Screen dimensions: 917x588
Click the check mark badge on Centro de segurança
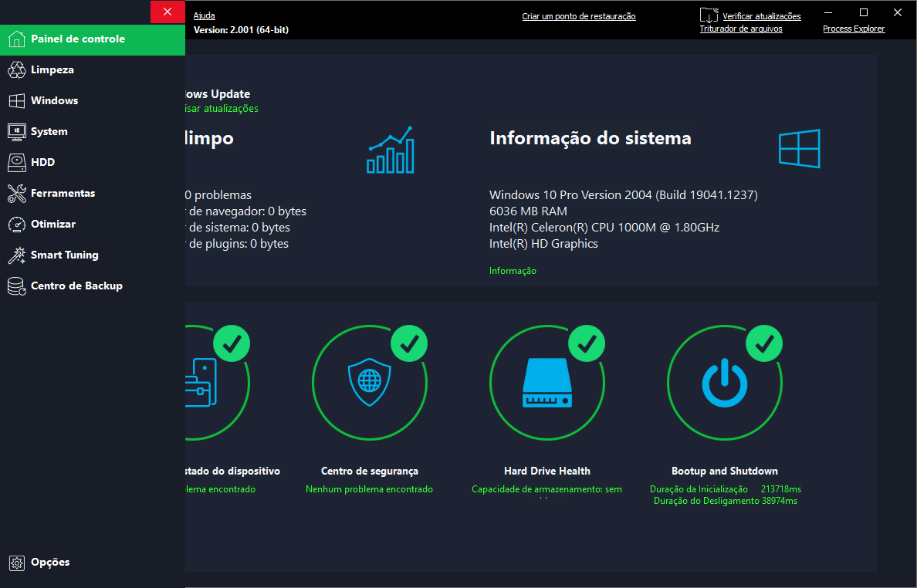pyautogui.click(x=409, y=343)
